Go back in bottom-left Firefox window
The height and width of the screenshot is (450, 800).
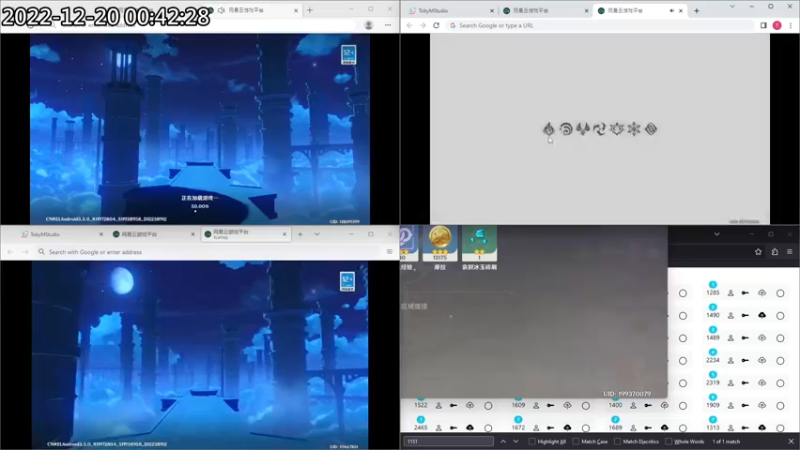[10, 252]
